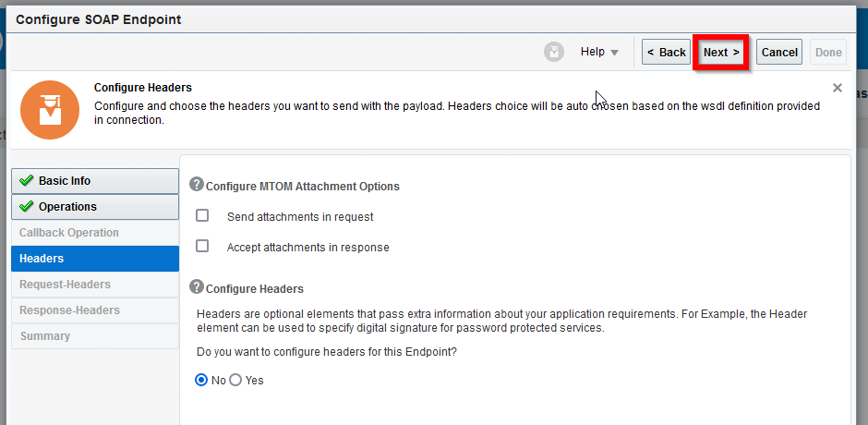This screenshot has height=425, width=868.
Task: Click help icon next to Configure MTOM Attachment Options
Action: click(x=197, y=185)
